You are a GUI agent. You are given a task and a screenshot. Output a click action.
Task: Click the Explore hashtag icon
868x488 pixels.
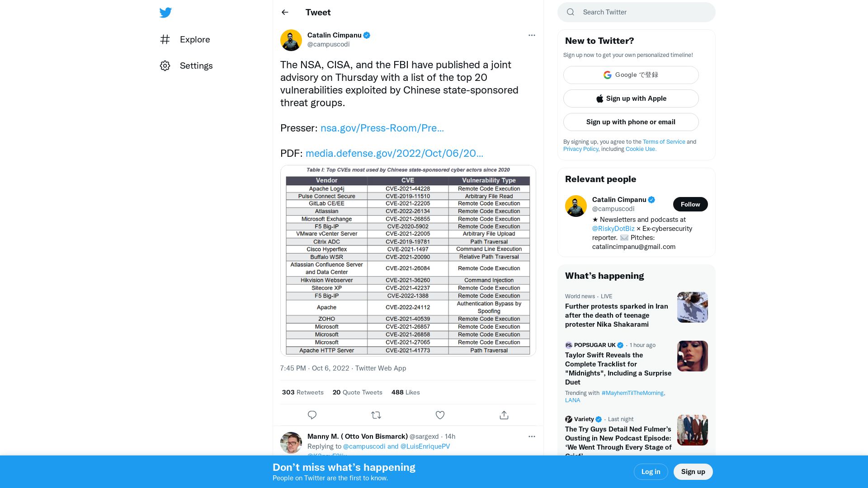coord(165,39)
